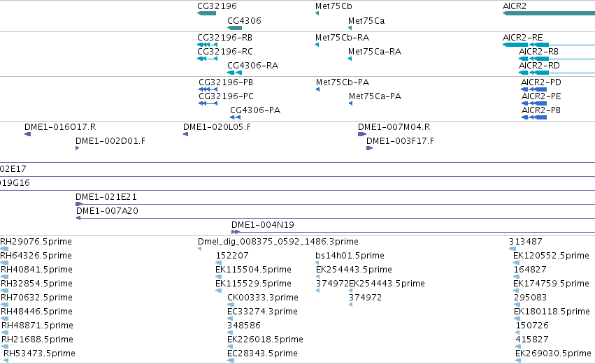Click the Met75Ca gene label
The image size is (595, 364).
tap(366, 20)
